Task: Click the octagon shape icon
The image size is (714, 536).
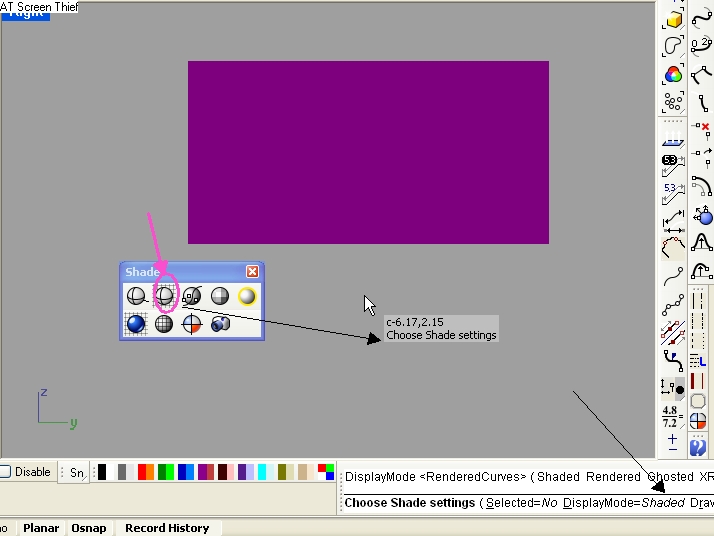Action: (x=698, y=401)
